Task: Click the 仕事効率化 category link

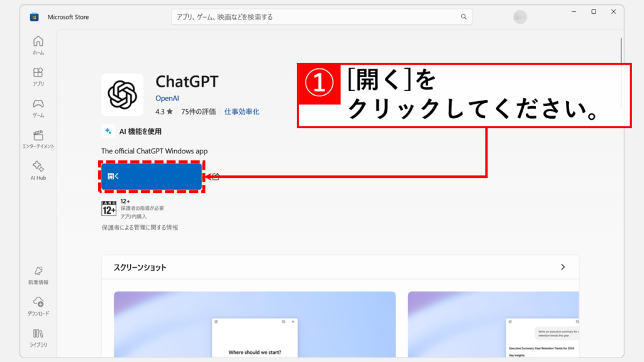Action: point(241,111)
